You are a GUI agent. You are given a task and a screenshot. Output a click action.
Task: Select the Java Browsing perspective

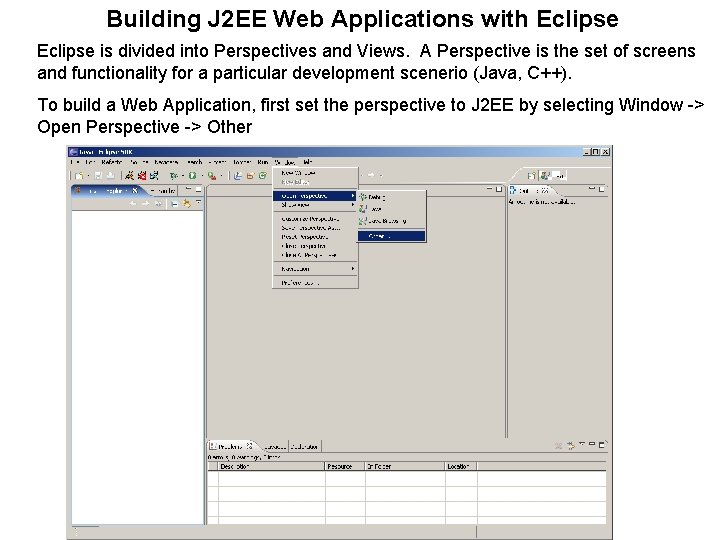[x=392, y=221]
